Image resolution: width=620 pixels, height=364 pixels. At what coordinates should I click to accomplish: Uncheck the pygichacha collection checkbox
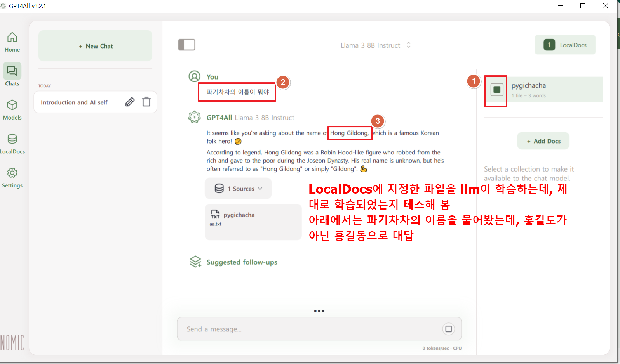pos(496,90)
